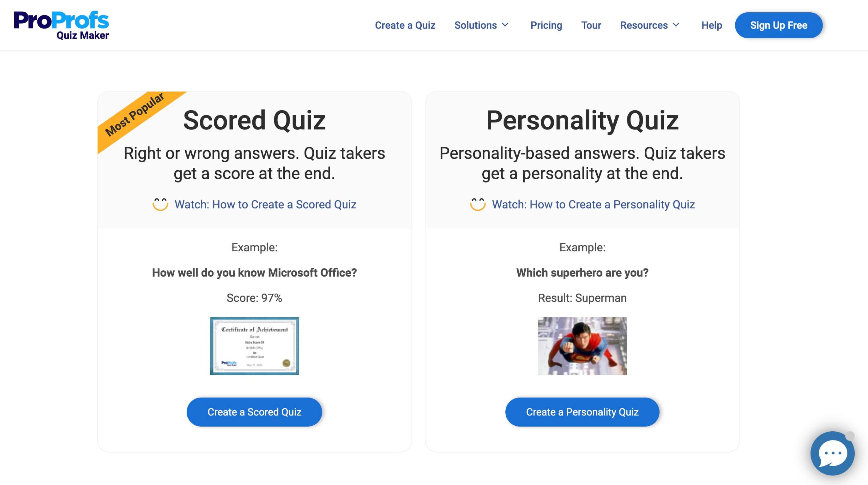Click Create a Scored Quiz button
This screenshot has width=868, height=485.
click(254, 412)
